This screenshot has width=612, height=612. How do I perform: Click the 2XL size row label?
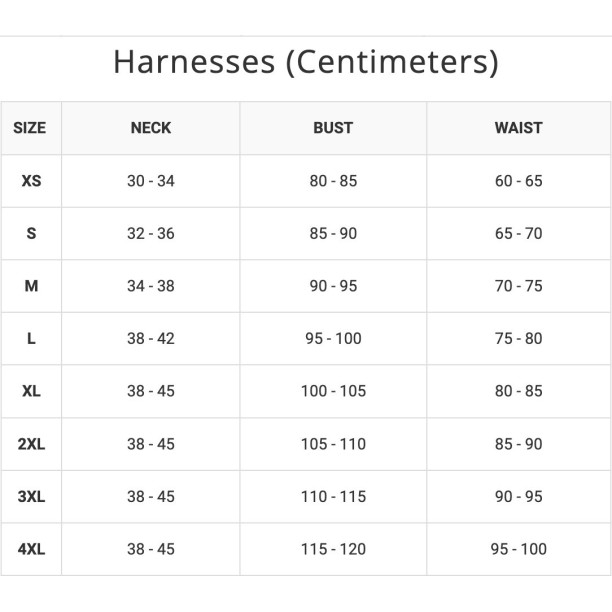point(31,444)
